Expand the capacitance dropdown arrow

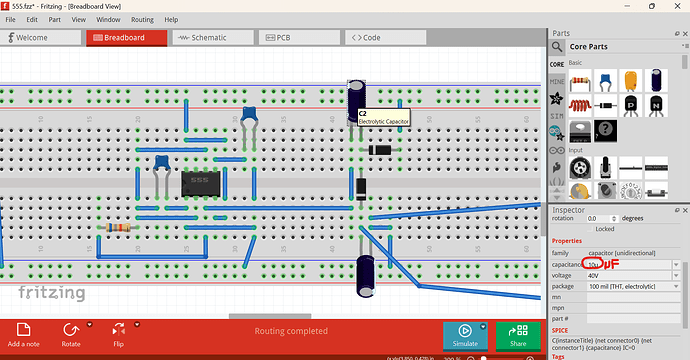676,264
